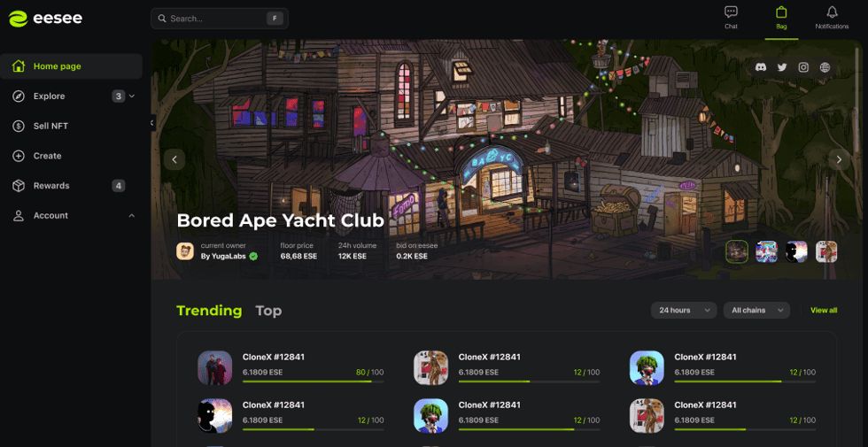Open the Instagram icon on banner
Image resolution: width=868 pixels, height=447 pixels.
coord(803,67)
